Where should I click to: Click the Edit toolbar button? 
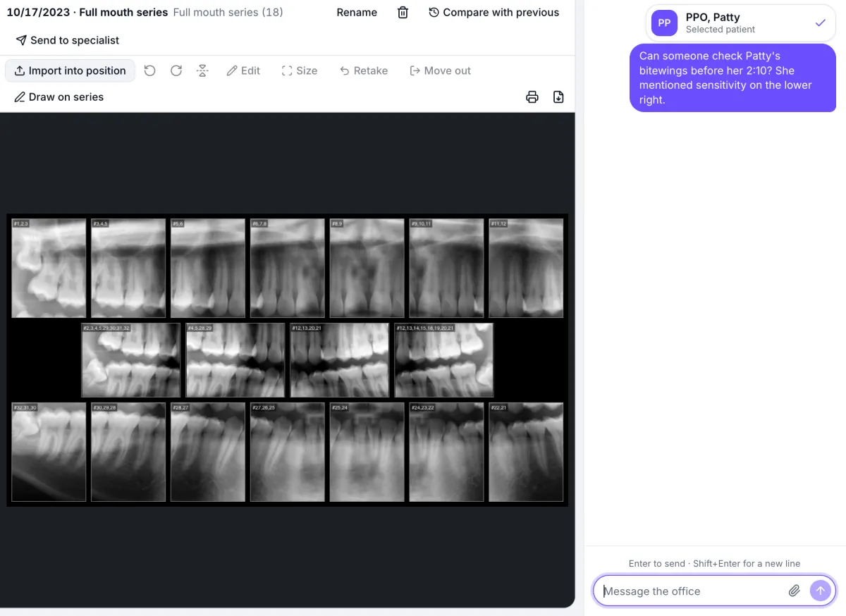tap(243, 70)
